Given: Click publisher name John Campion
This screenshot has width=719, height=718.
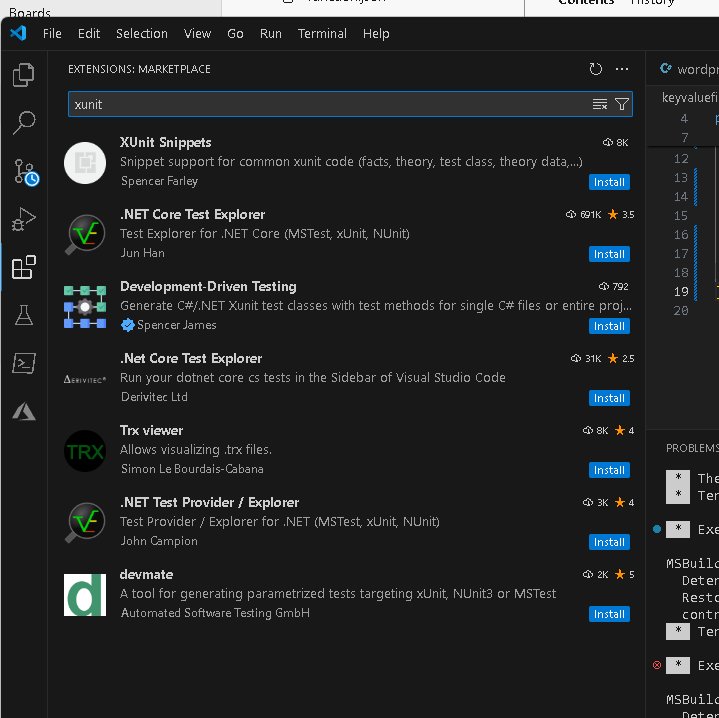Looking at the screenshot, I should coord(159,541).
